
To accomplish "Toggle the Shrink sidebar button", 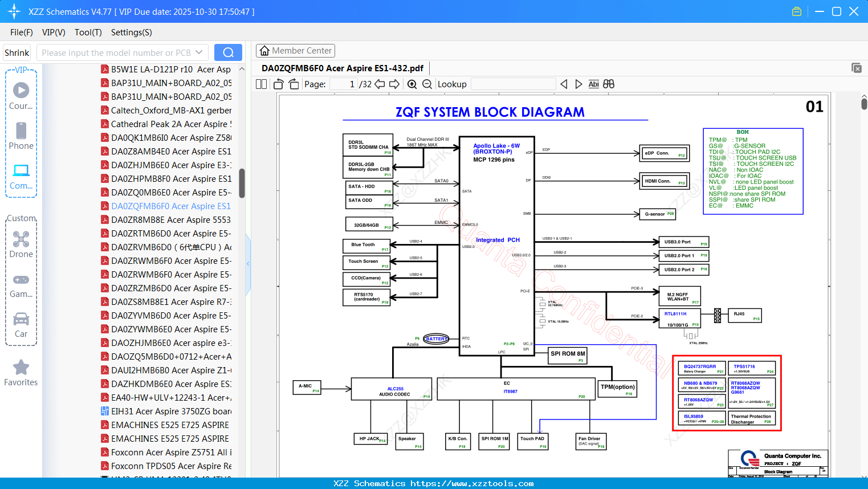I will [x=17, y=52].
